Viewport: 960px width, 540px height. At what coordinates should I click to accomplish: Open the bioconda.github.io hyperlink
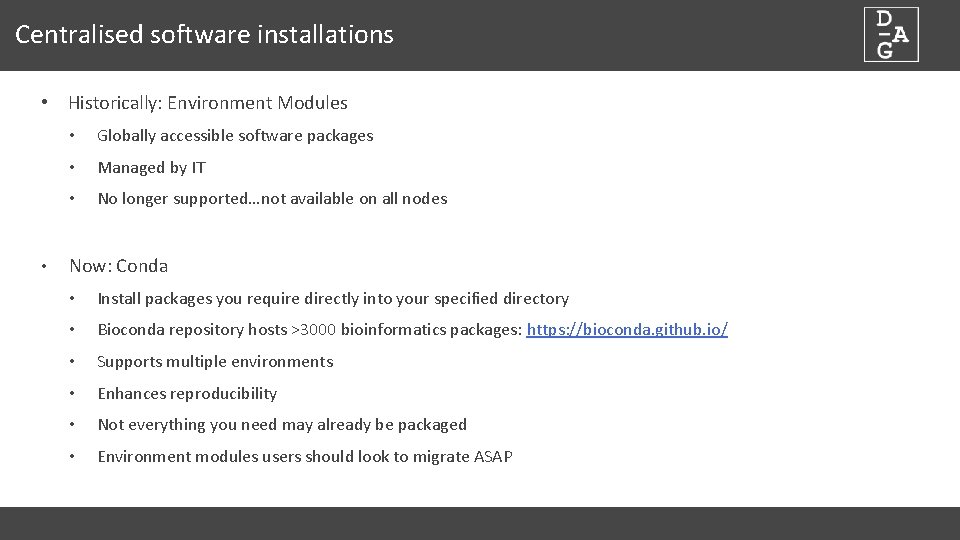[x=627, y=329]
